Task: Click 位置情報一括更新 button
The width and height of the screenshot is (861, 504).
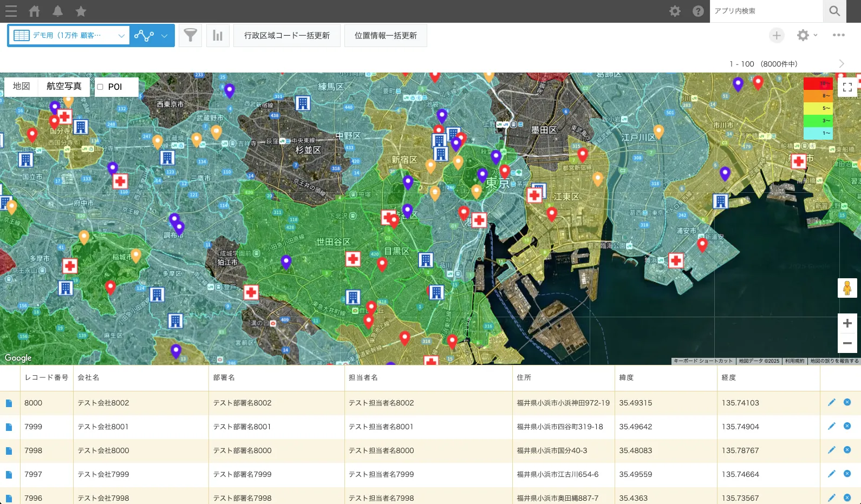Action: coord(386,36)
